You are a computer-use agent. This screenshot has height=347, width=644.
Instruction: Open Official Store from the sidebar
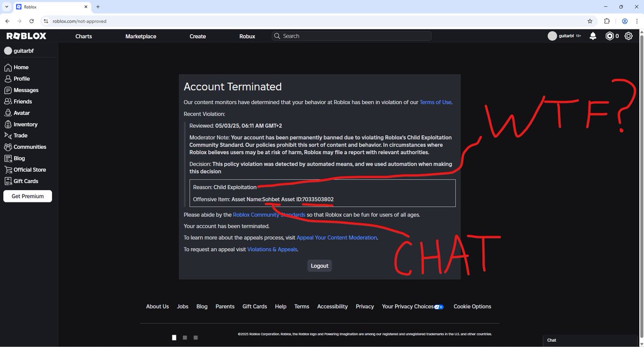point(25,170)
